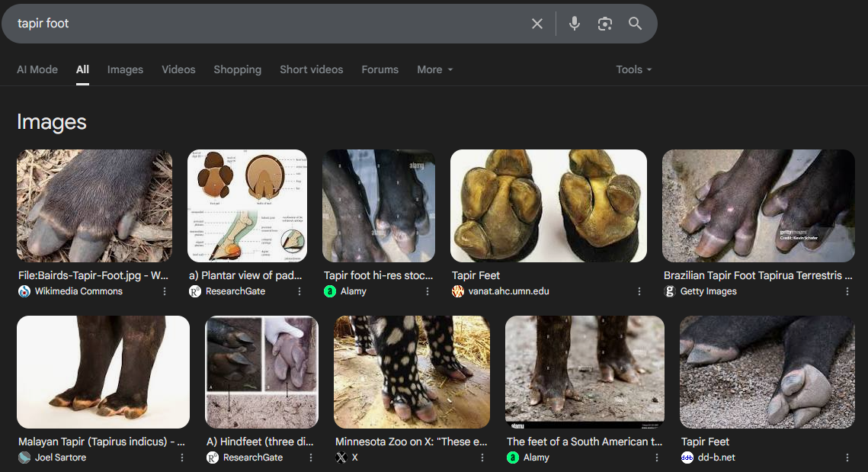Open search by image camera icon
The image size is (868, 472).
coord(605,24)
